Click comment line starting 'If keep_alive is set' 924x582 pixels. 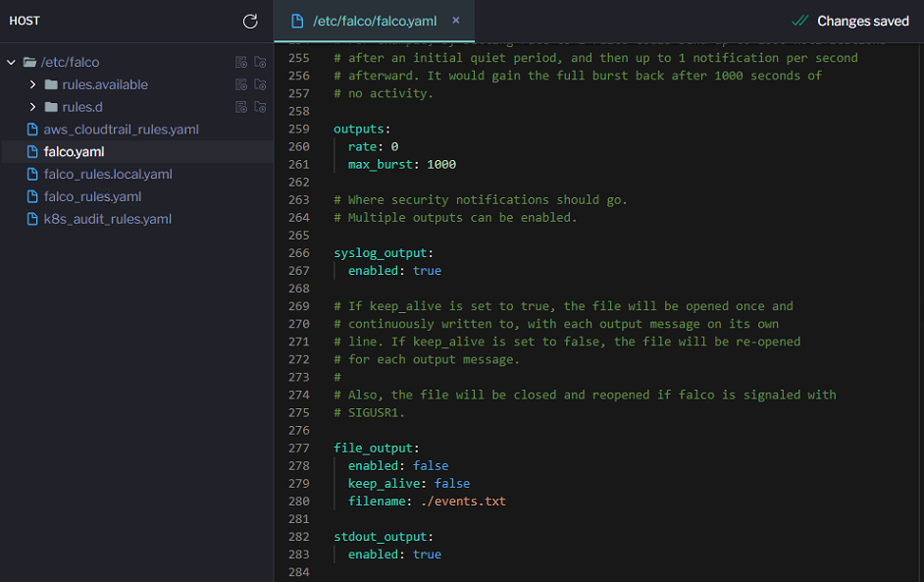pos(563,306)
